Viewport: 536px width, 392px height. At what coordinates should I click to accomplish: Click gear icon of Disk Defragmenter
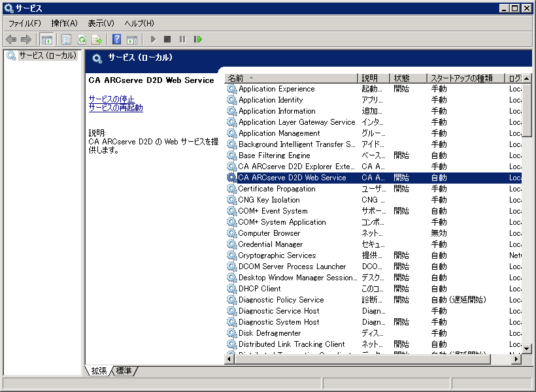point(231,333)
